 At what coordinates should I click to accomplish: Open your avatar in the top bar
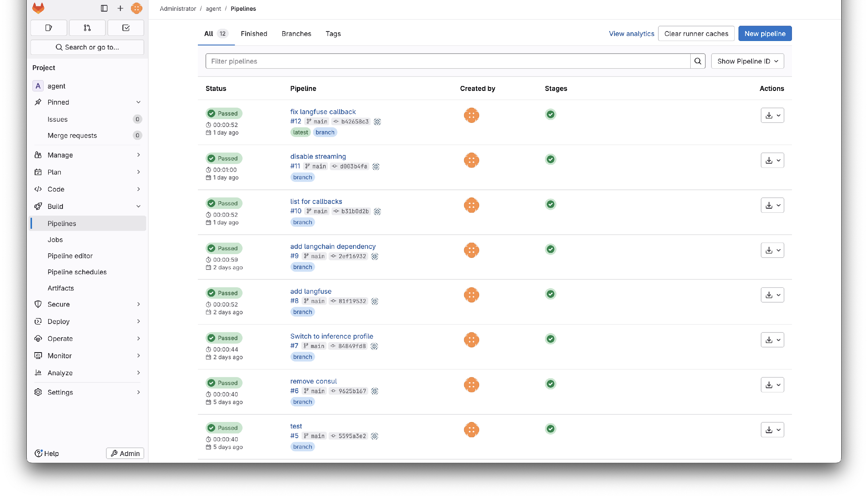point(136,8)
